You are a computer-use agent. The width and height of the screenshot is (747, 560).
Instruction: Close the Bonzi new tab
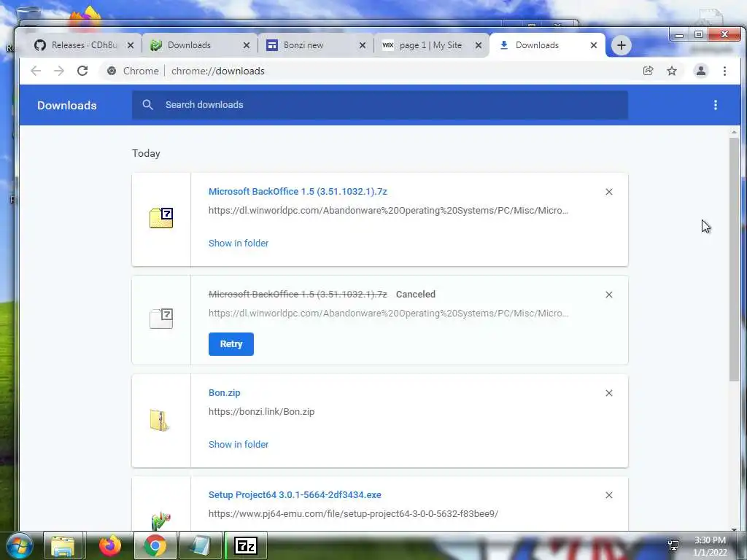362,45
